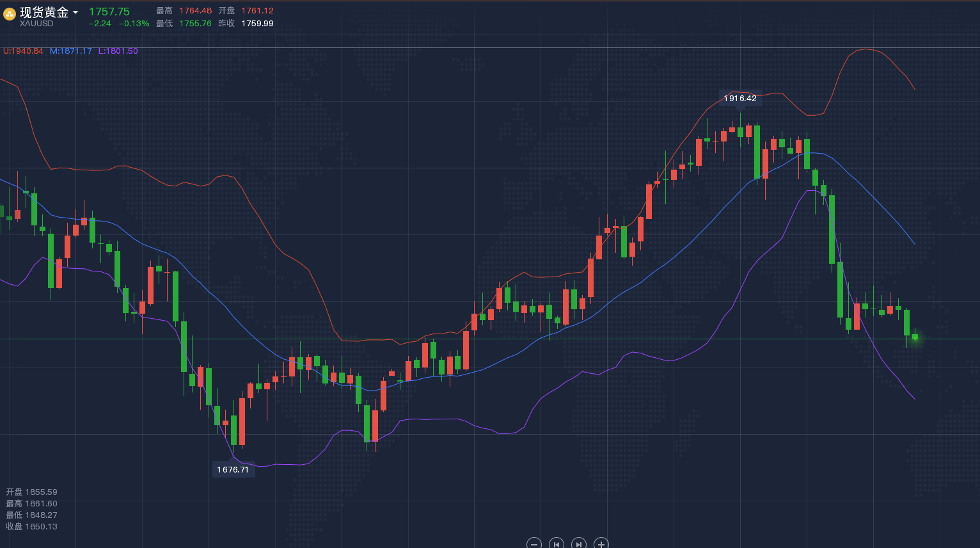Select the 现货黄金 instrument name
The width and height of the screenshot is (980, 548).
point(44,12)
